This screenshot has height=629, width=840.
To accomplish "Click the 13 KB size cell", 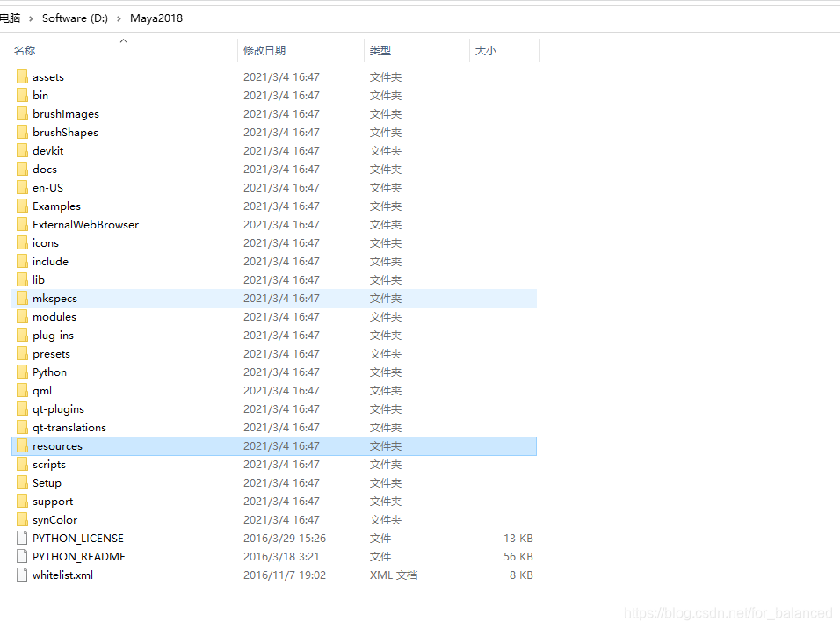I will pos(518,538).
